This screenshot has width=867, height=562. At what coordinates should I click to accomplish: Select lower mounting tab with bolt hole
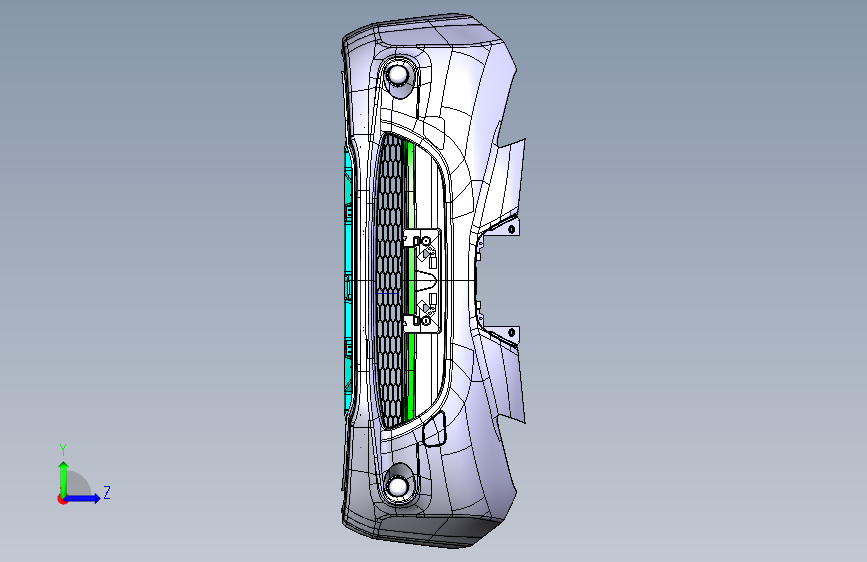pyautogui.click(x=509, y=334)
